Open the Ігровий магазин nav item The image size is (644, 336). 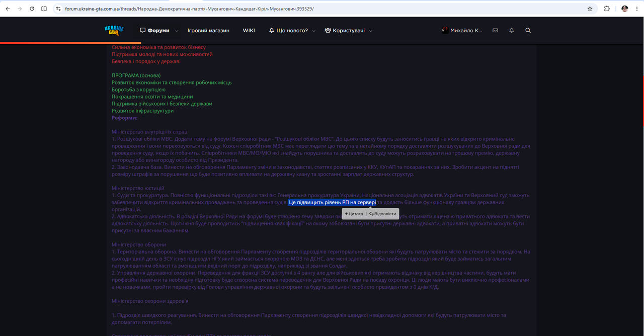pos(208,30)
